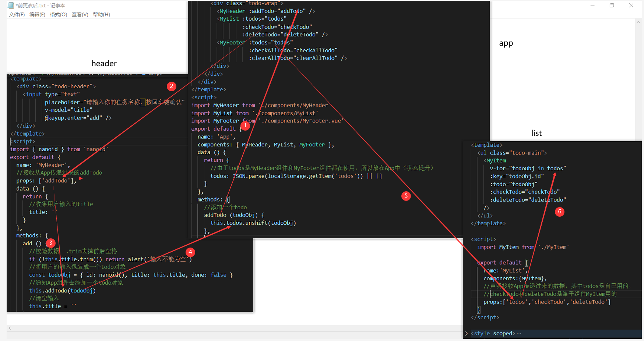Click the v-model="title" line

point(68,110)
